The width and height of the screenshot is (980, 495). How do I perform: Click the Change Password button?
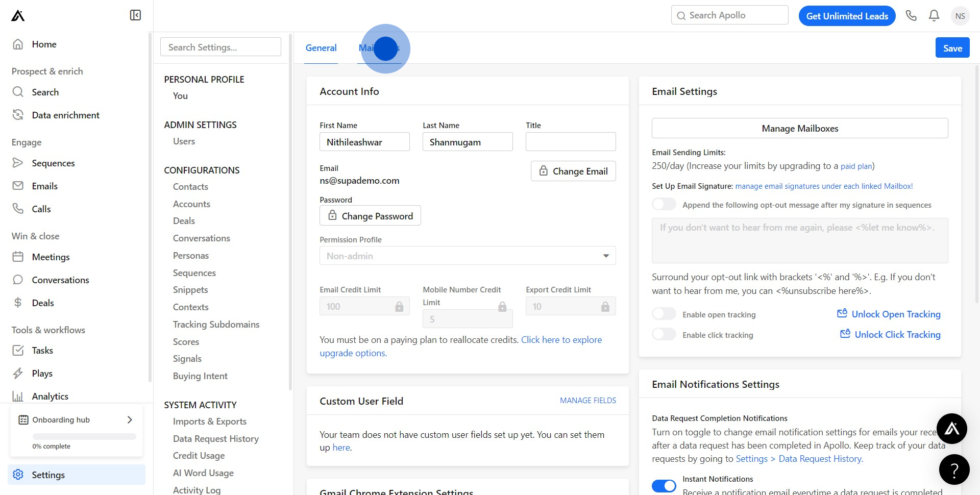point(370,216)
